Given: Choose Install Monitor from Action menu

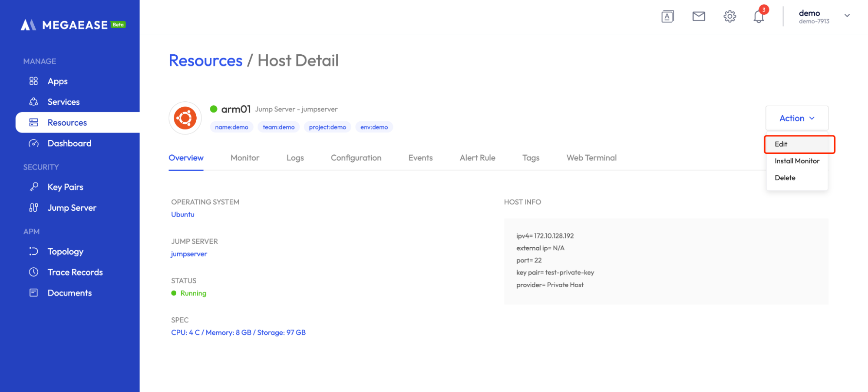Looking at the screenshot, I should (797, 161).
